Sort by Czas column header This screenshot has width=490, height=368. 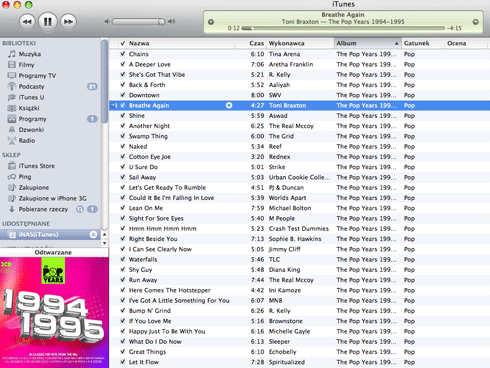coord(251,43)
